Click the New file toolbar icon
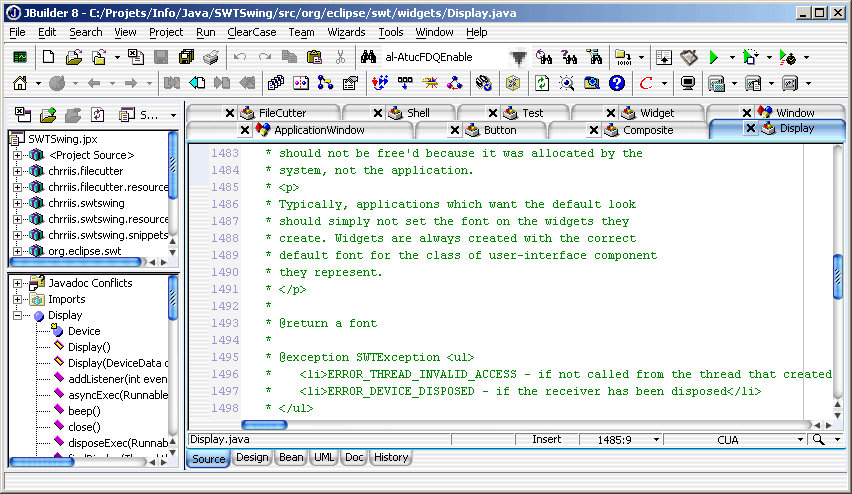The image size is (852, 494). point(48,57)
